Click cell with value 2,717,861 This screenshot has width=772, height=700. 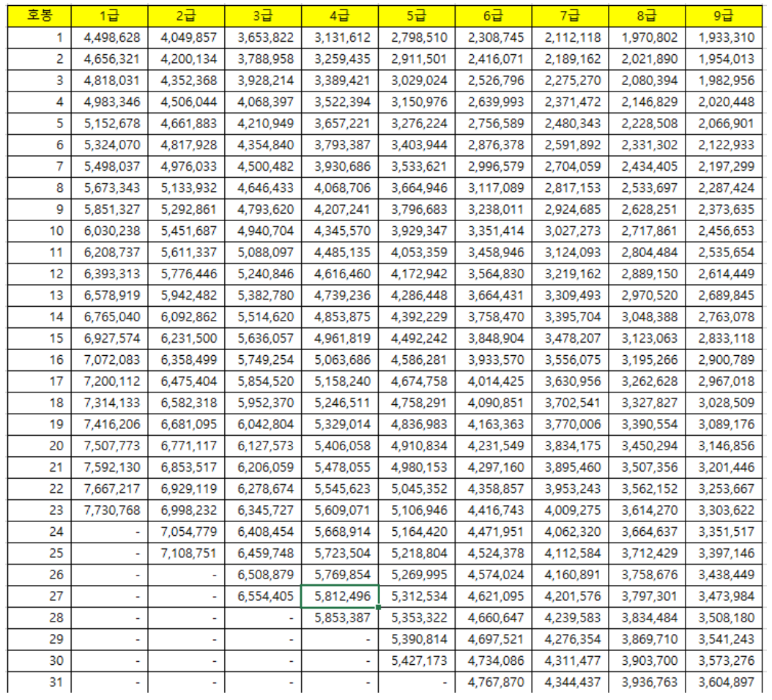[x=647, y=231]
